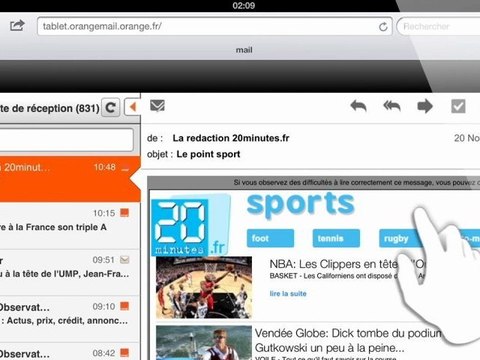This screenshot has height=360, width=480.
Task: Tap the mail page title
Action: click(244, 50)
